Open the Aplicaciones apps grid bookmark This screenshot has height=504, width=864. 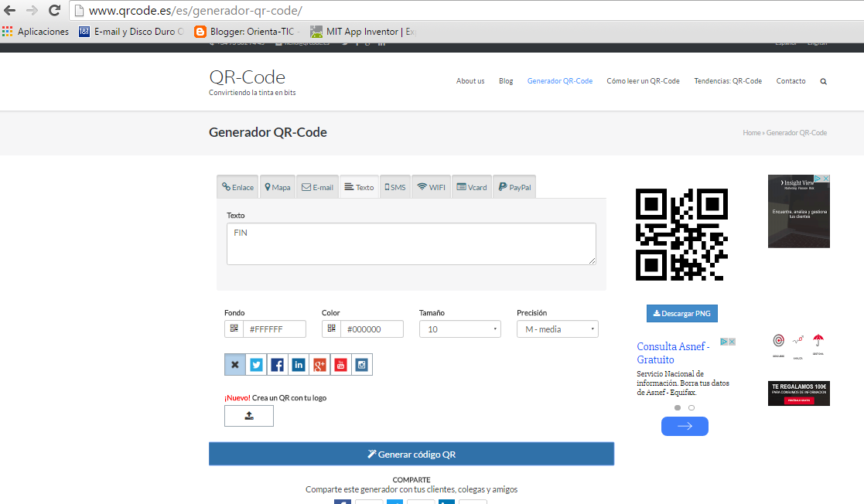point(36,32)
